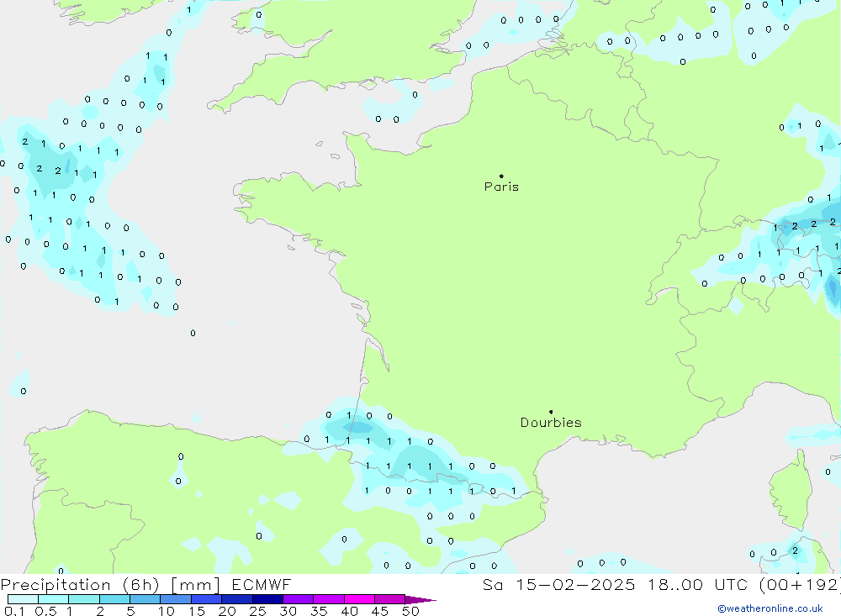841x616 pixels.
Task: Click the legend value 10
Action: (x=167, y=611)
